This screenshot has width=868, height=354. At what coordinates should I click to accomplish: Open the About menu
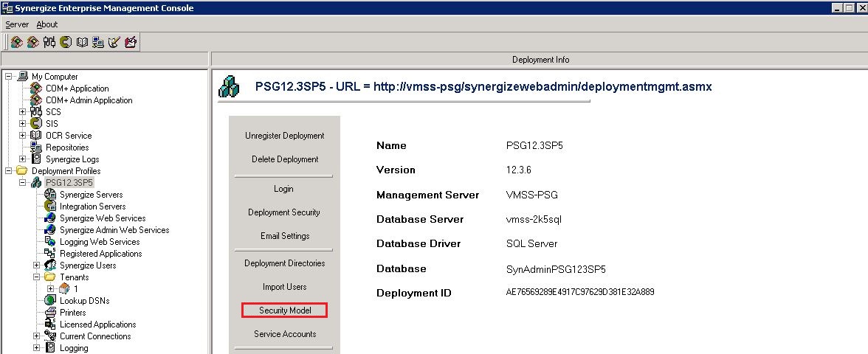tap(47, 24)
